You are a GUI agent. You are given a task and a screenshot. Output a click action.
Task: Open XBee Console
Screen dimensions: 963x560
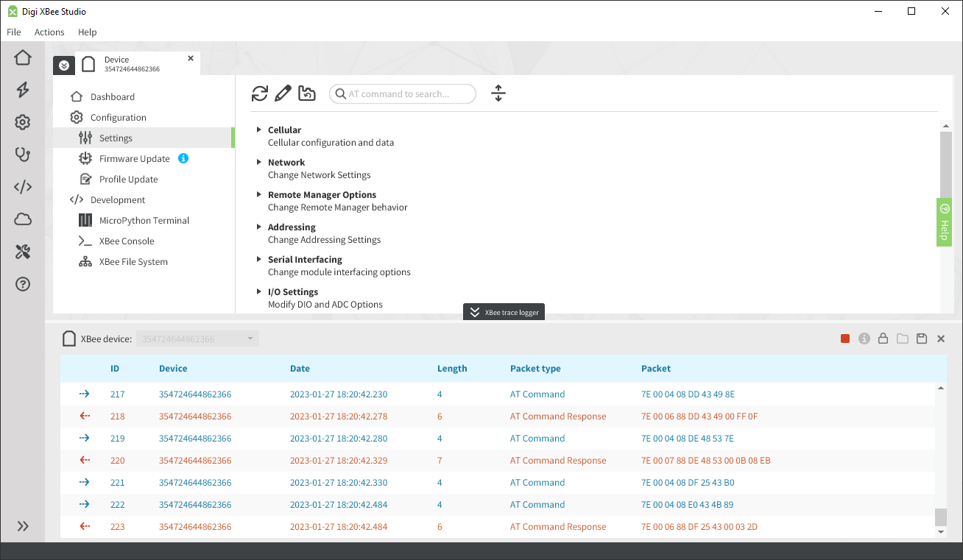[x=126, y=241]
